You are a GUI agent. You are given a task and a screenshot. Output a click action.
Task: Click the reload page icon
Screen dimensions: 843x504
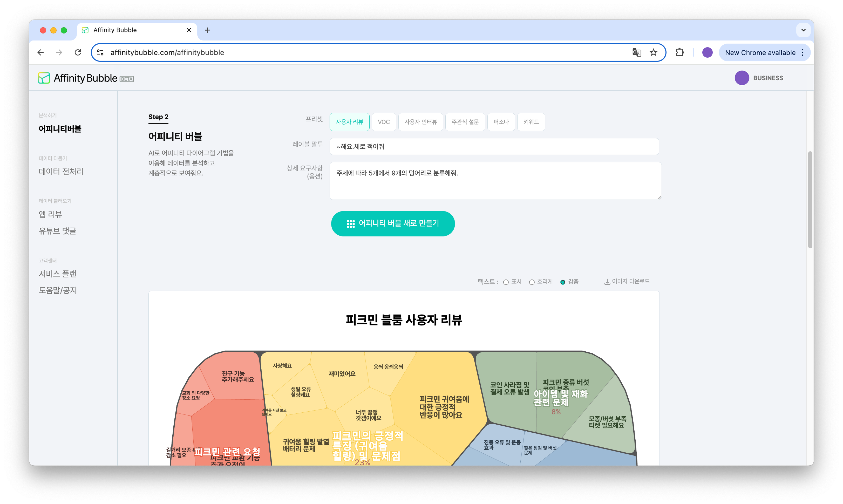pos(78,52)
